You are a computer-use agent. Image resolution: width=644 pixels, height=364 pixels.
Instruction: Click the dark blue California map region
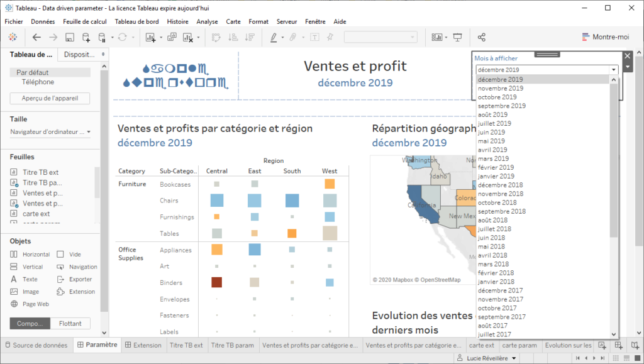click(x=423, y=205)
